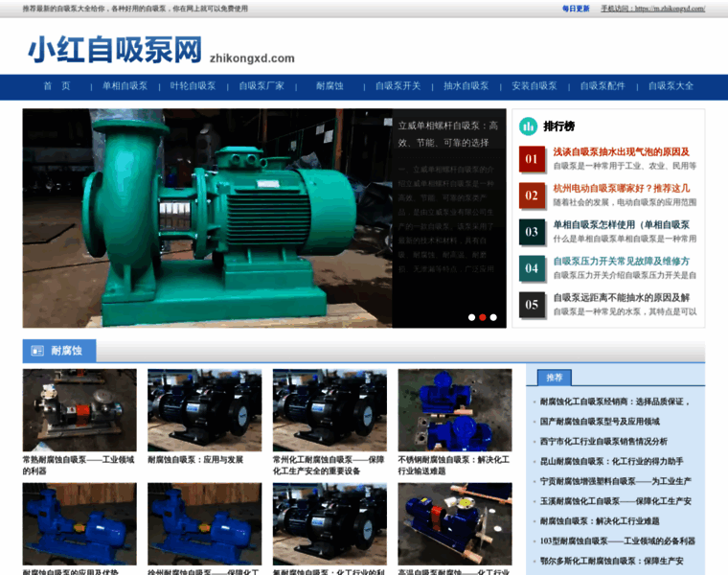The image size is (728, 575).
Task: Open the 抽水自吸泵 menu item
Action: click(466, 86)
